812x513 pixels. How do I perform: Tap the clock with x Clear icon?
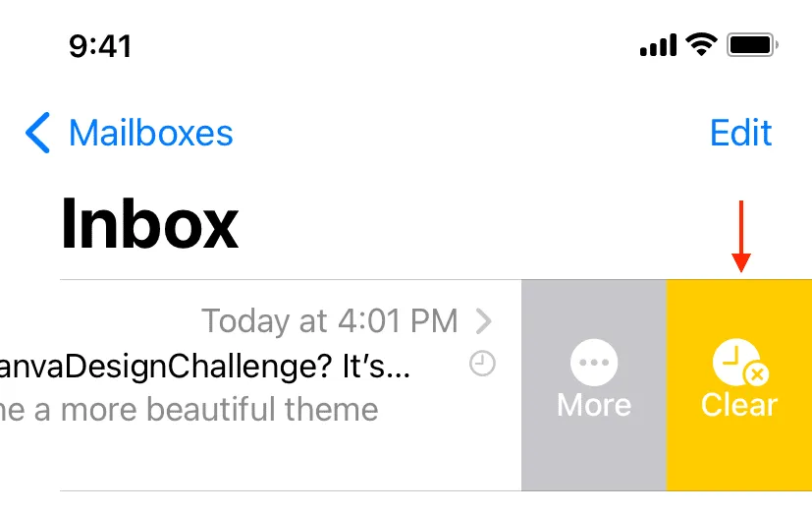pos(740,363)
